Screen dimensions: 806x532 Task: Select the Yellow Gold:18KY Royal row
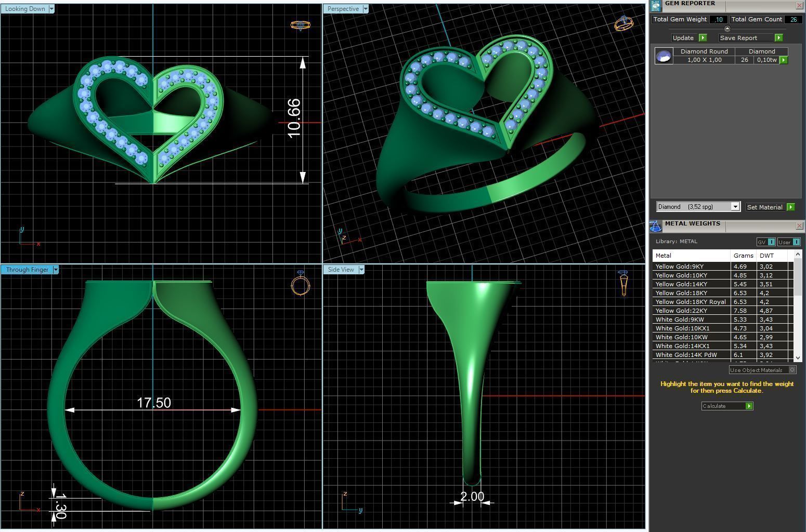[723, 302]
